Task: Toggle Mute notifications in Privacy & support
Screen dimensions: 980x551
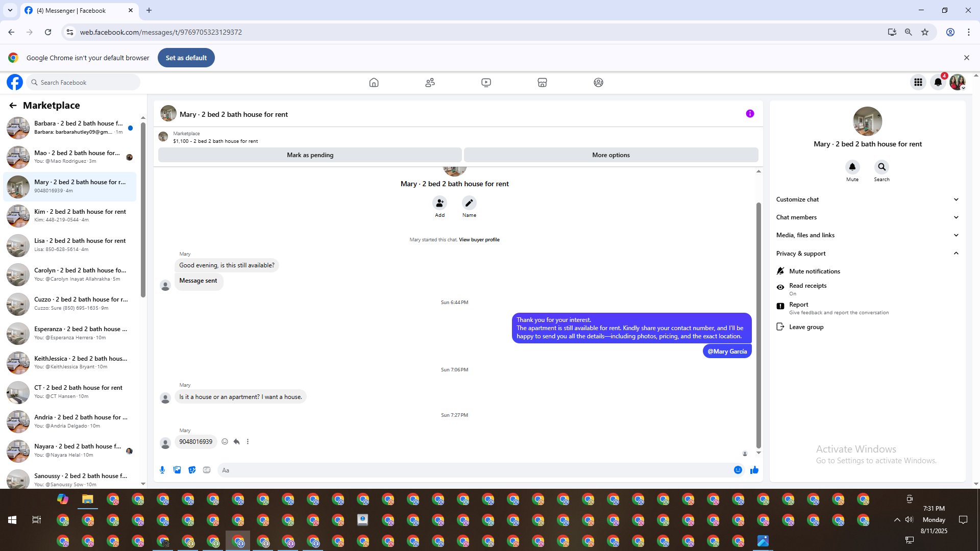Action: pyautogui.click(x=814, y=271)
